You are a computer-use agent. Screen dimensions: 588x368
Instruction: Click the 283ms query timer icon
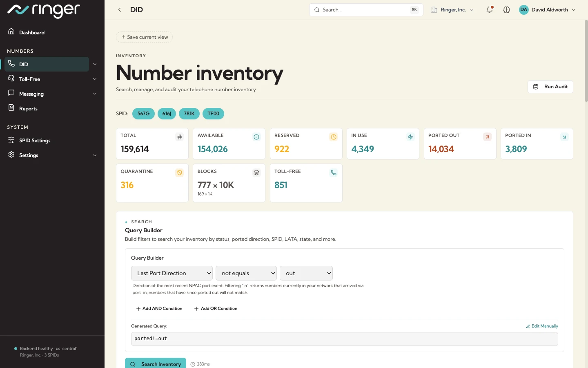(x=193, y=364)
